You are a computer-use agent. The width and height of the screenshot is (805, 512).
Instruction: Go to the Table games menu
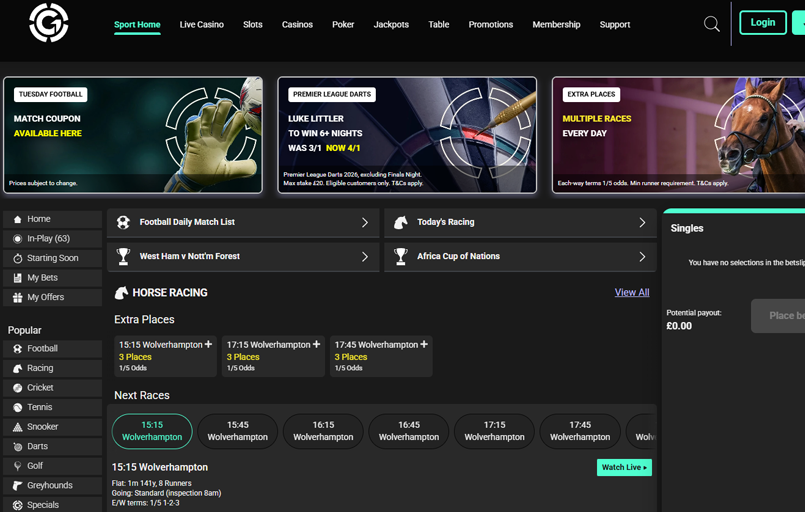[439, 25]
